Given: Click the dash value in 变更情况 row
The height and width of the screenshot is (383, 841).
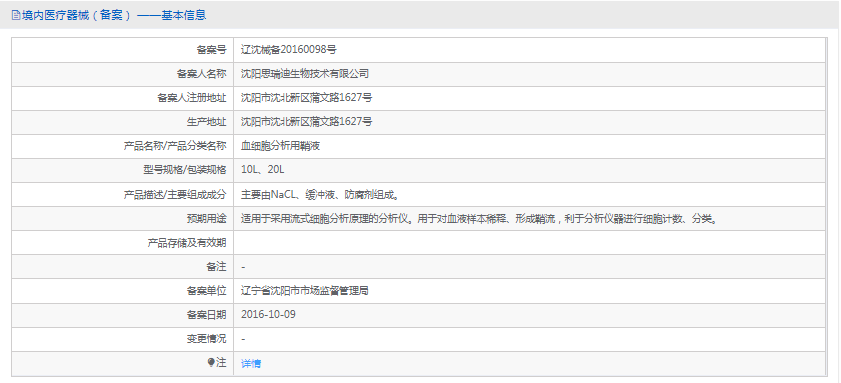Looking at the screenshot, I should tap(244, 339).
